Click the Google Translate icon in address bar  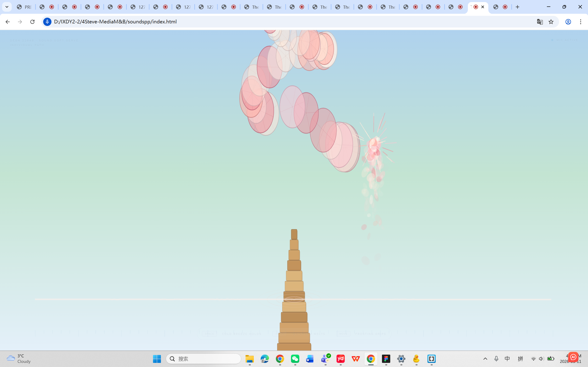click(x=540, y=22)
